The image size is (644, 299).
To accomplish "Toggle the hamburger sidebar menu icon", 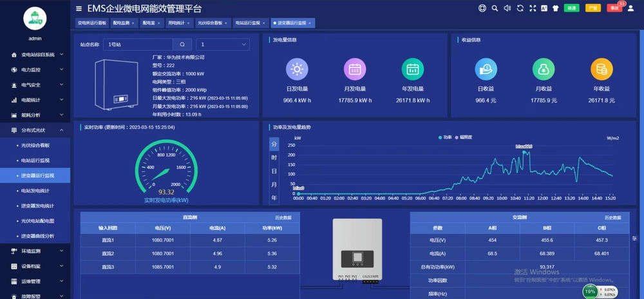I will point(79,8).
